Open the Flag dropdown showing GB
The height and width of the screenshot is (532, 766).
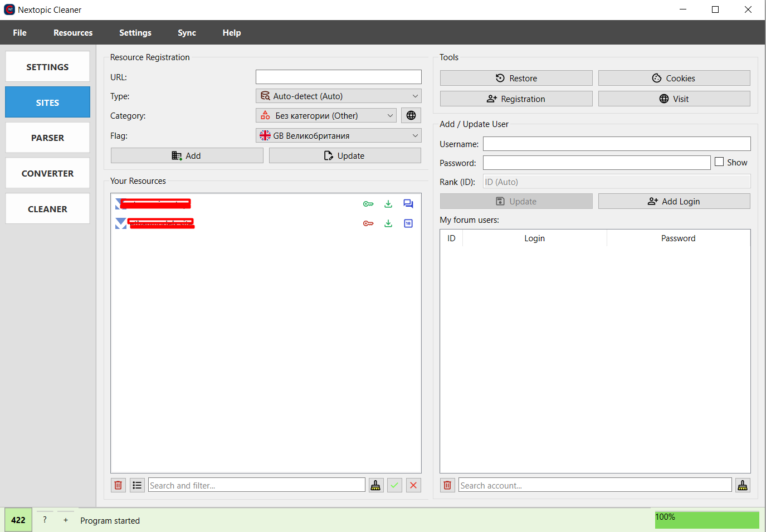338,135
